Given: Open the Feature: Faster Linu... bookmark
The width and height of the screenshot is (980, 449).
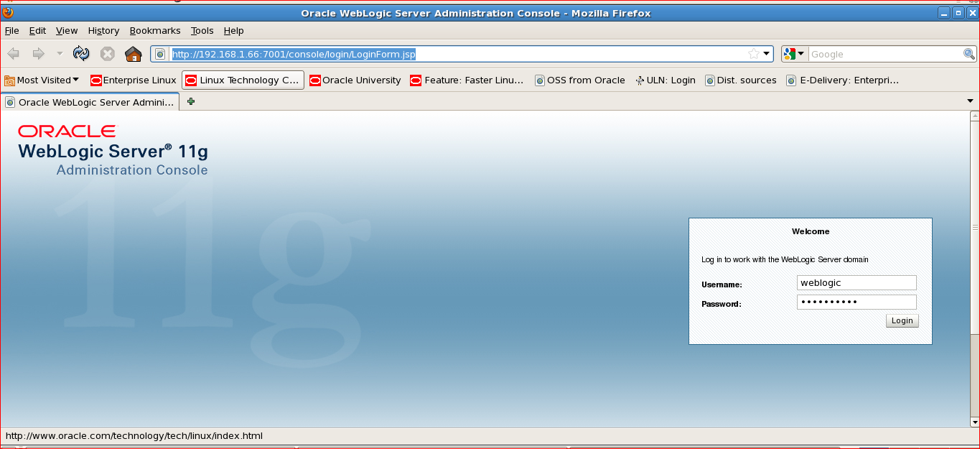Looking at the screenshot, I should tap(467, 80).
